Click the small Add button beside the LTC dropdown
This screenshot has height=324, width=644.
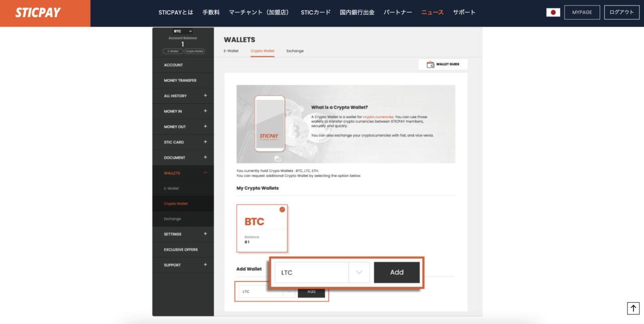click(311, 292)
